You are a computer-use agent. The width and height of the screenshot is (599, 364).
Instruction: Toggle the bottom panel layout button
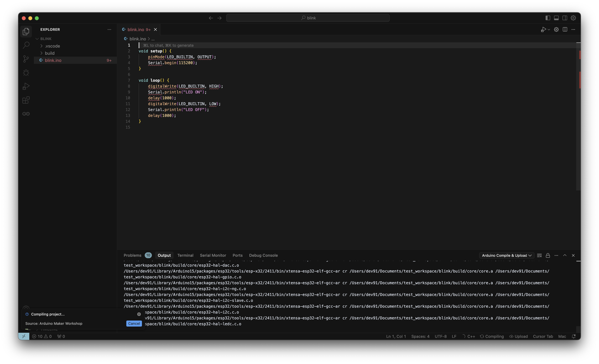556,18
